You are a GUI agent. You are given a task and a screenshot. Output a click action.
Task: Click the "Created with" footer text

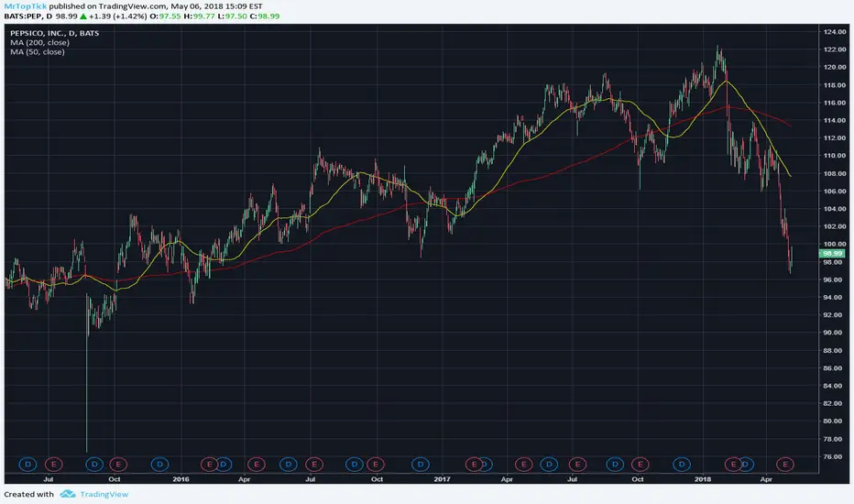click(x=29, y=494)
